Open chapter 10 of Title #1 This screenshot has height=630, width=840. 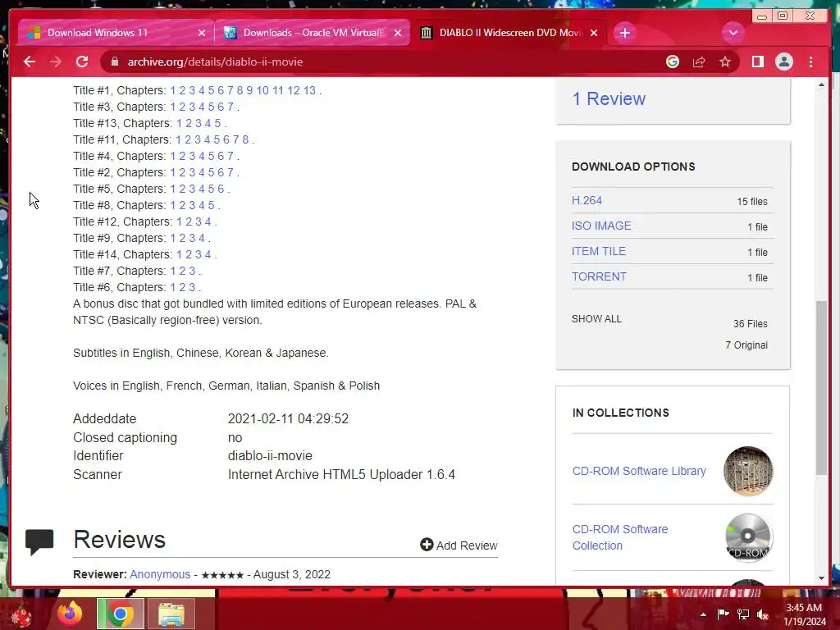[x=262, y=90]
